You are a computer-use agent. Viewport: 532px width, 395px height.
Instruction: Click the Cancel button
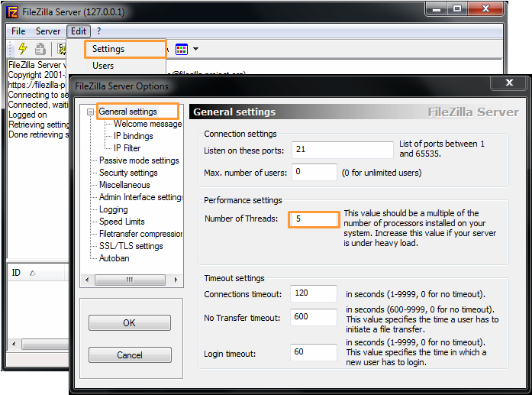point(130,355)
